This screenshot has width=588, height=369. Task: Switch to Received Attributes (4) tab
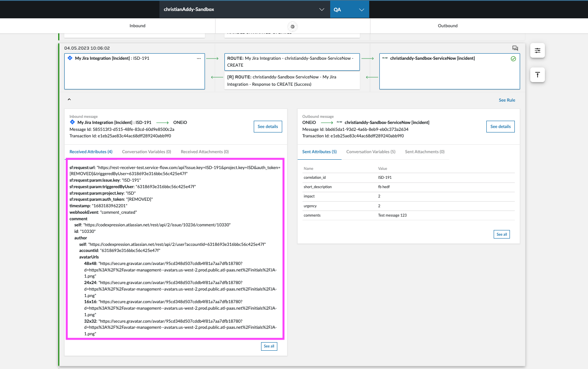pyautogui.click(x=91, y=152)
